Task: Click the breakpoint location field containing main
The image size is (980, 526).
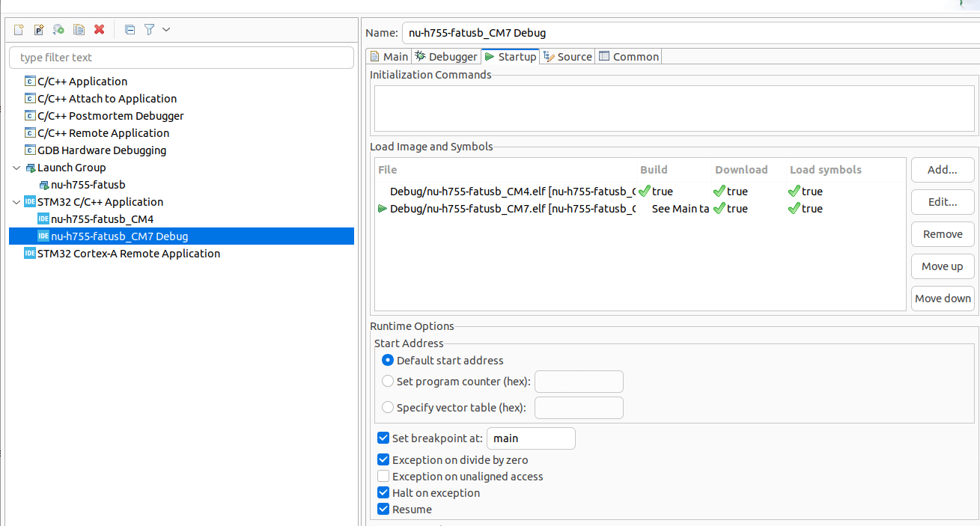Action: click(x=531, y=438)
